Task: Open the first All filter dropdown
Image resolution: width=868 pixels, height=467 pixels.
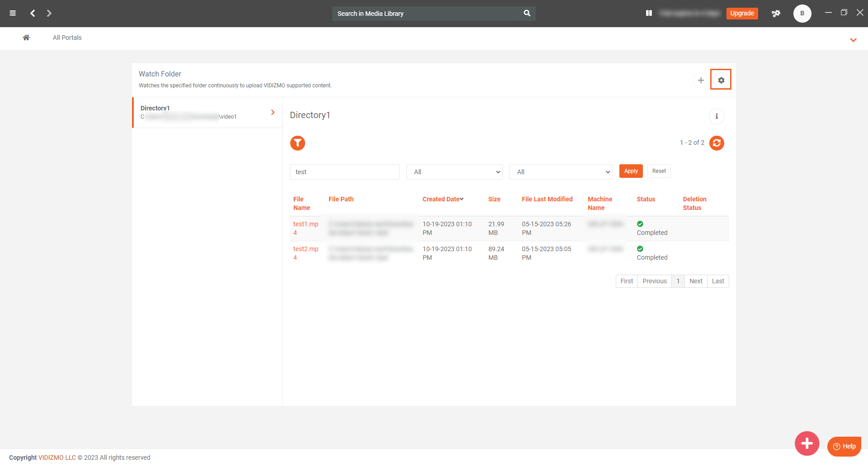Action: 454,172
